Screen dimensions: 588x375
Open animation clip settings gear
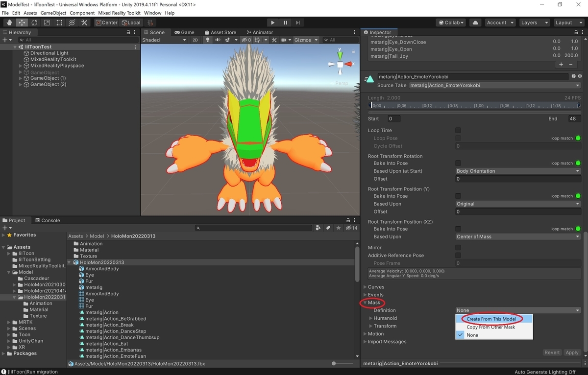580,76
